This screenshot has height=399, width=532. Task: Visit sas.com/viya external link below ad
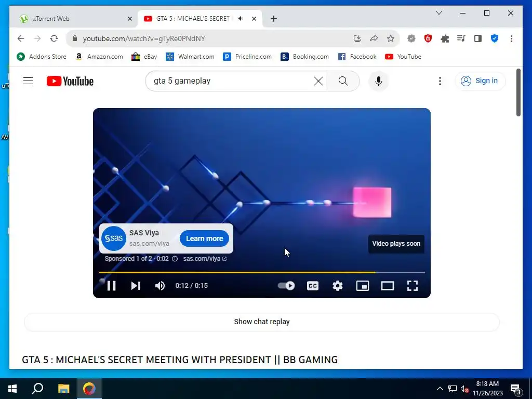point(205,259)
